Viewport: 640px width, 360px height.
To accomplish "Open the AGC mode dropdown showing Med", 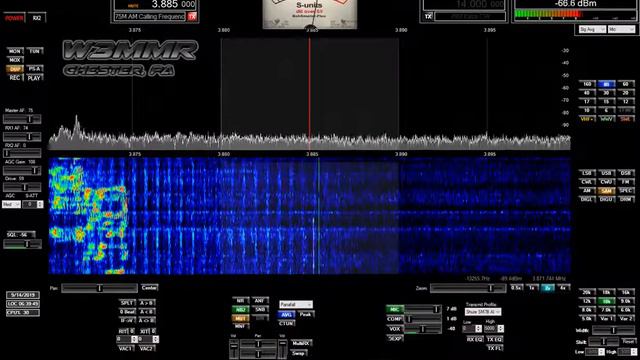I will click(11, 204).
